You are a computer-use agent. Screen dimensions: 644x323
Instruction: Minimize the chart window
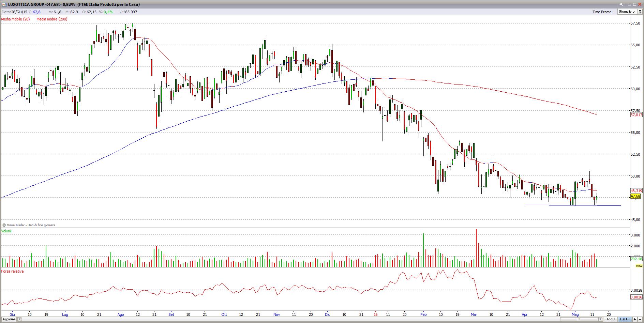pyautogui.click(x=629, y=4)
